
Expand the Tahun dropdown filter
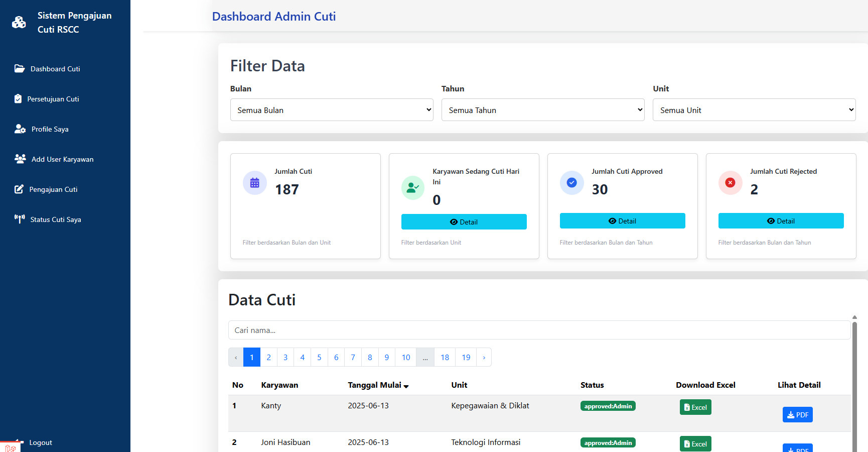point(542,110)
